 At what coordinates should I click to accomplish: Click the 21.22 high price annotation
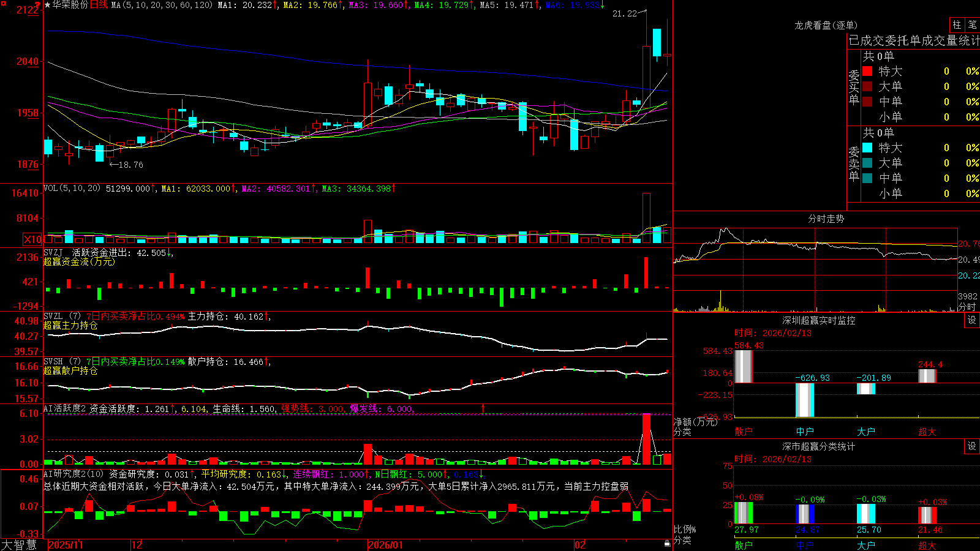tap(625, 13)
